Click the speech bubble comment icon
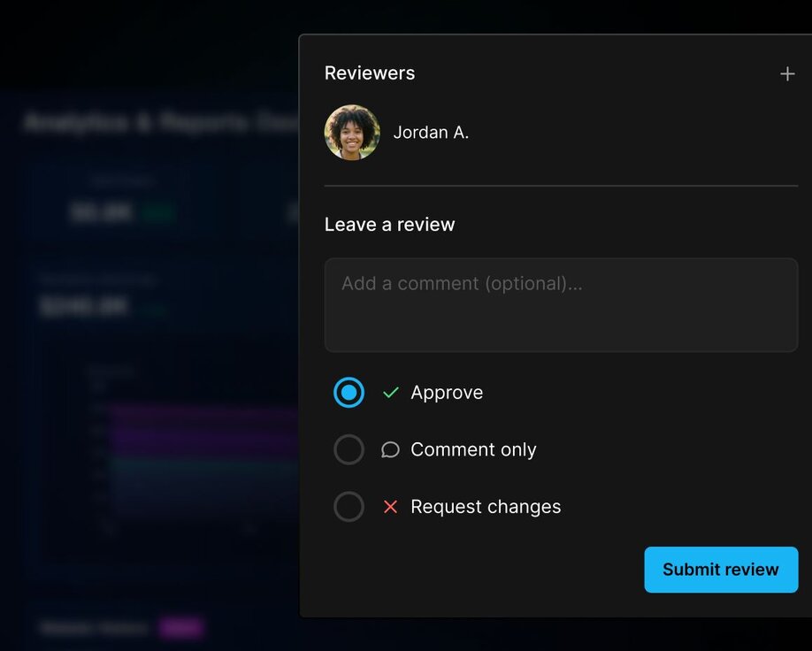The image size is (812, 651). [390, 450]
